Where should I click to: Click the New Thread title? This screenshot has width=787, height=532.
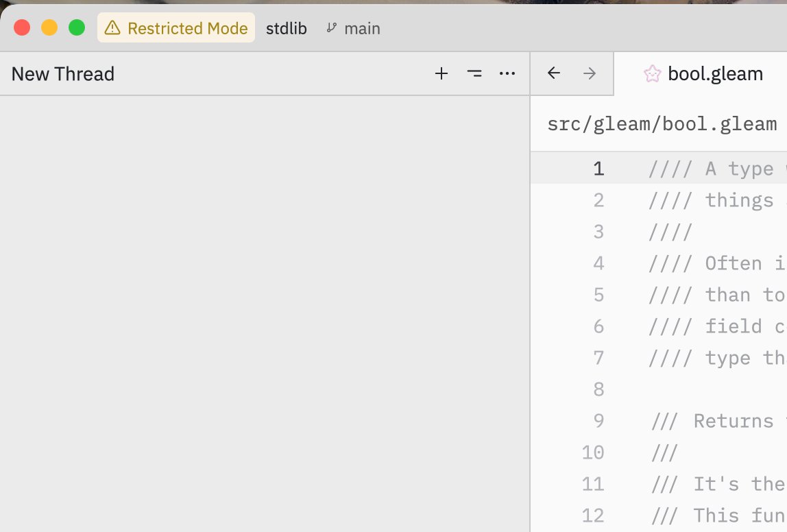[63, 74]
